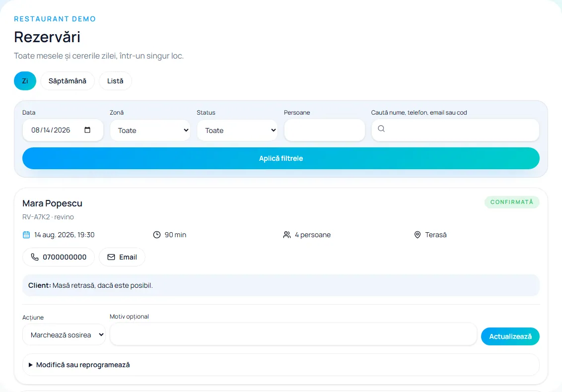Click the Motiv opțional text field
Image resolution: width=562 pixels, height=392 pixels.
pyautogui.click(x=293, y=334)
